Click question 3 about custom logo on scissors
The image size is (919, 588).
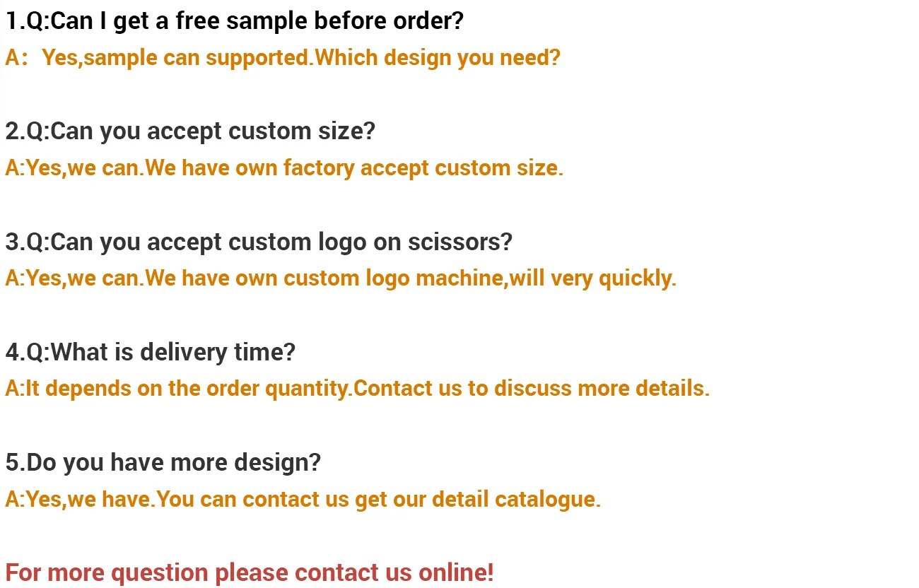coord(259,242)
